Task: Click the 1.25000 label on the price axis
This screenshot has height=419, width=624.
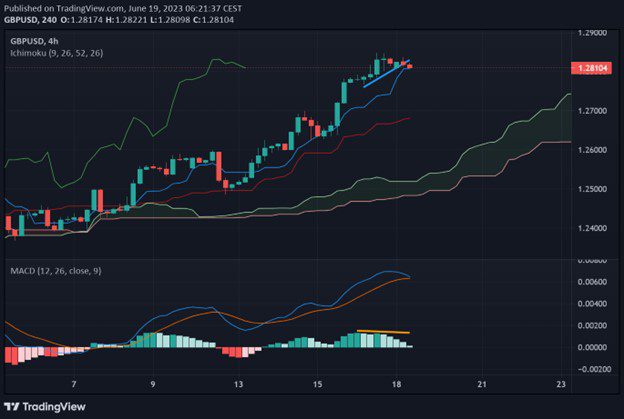Action: point(592,189)
